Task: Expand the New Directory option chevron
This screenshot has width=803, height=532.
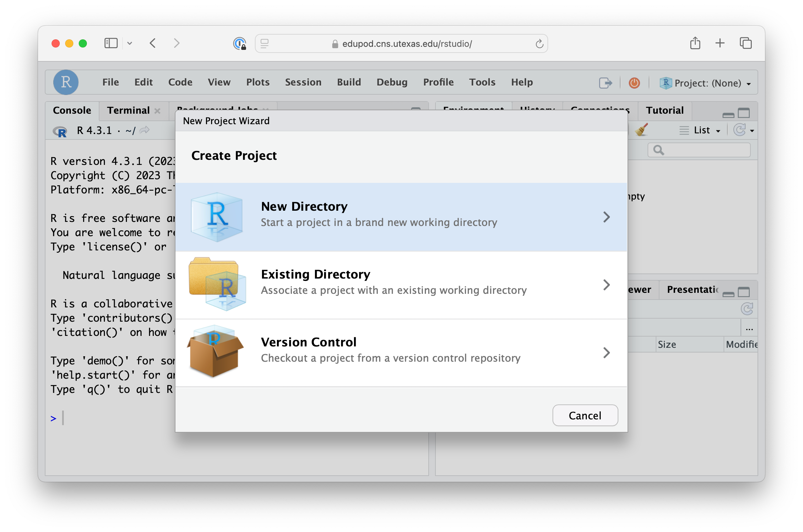Action: point(606,217)
